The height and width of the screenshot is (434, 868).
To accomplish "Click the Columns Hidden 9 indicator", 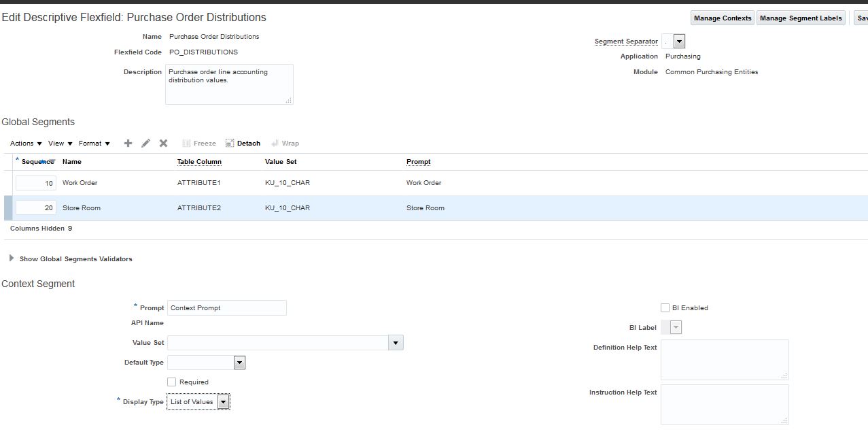I will click(x=41, y=229).
